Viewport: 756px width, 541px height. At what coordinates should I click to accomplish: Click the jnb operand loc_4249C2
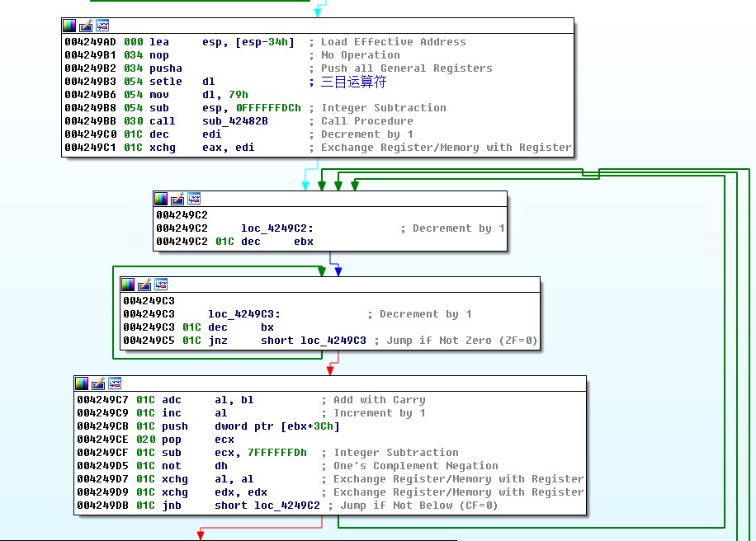tap(286, 506)
